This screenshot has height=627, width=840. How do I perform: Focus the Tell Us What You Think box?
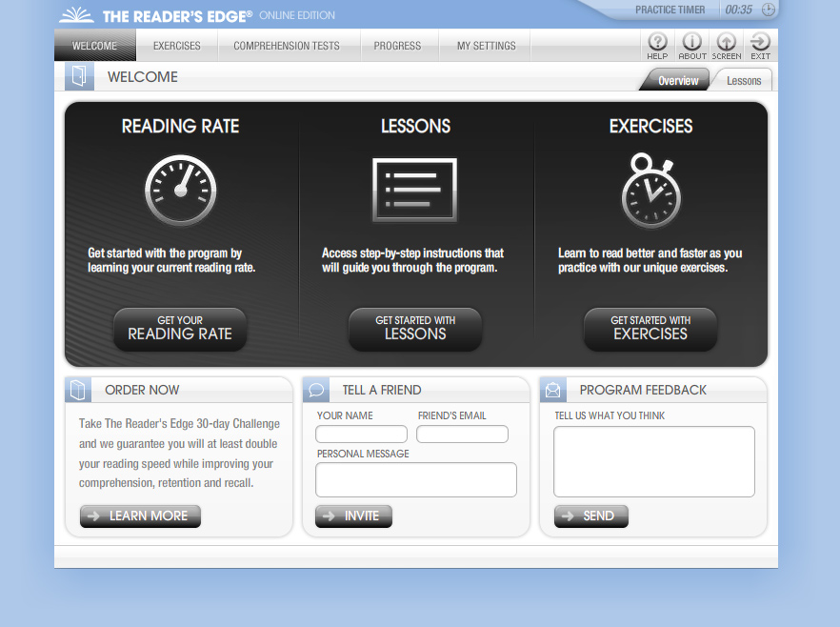click(654, 461)
